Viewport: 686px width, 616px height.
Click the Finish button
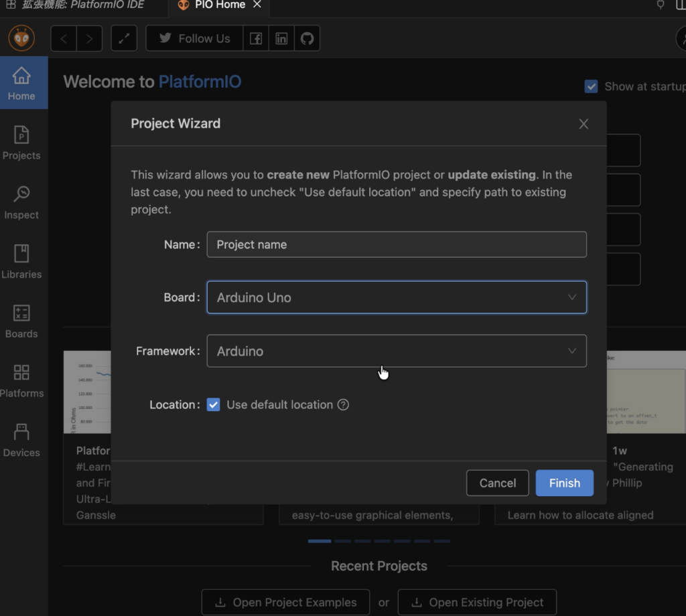click(564, 483)
